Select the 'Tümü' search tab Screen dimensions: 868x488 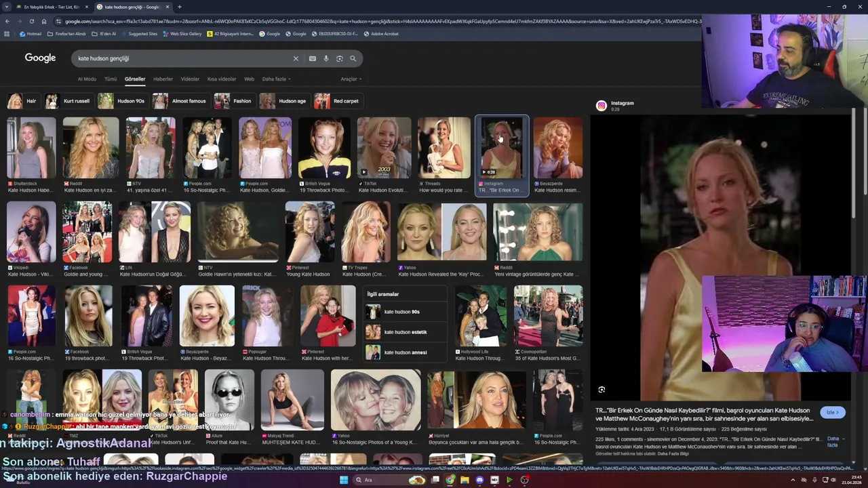111,79
